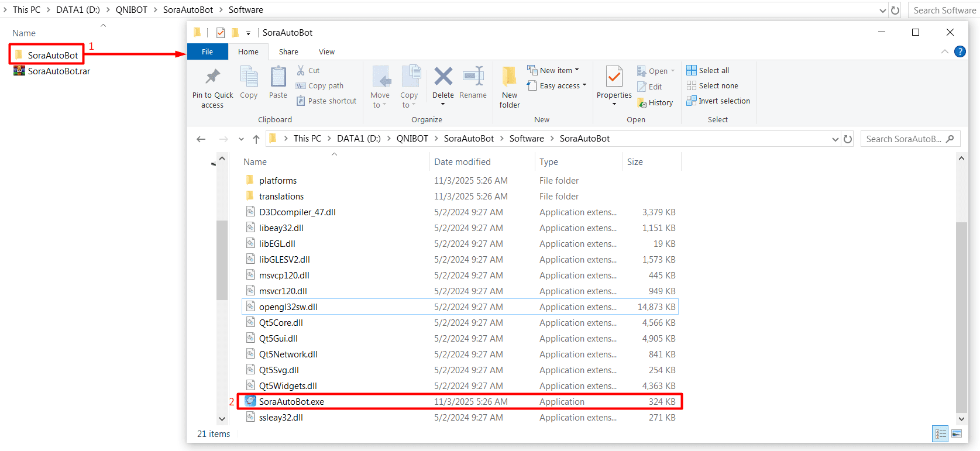
Task: Click the Pin to Quick access icon
Action: [x=212, y=77]
